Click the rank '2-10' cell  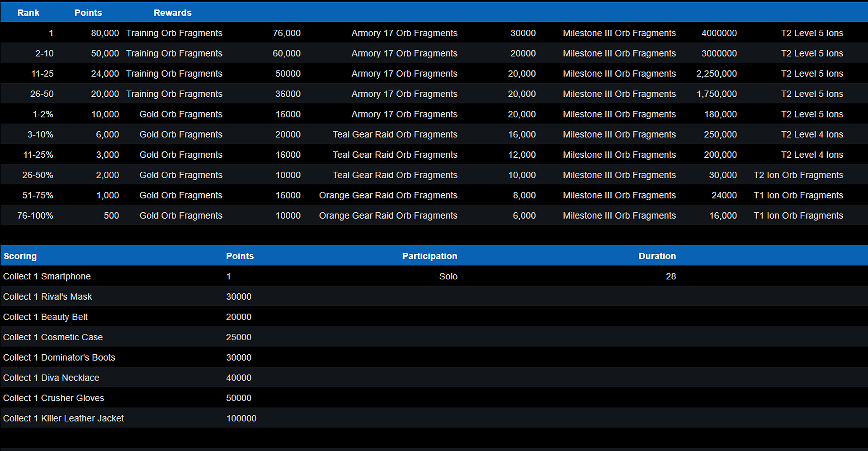coord(44,53)
